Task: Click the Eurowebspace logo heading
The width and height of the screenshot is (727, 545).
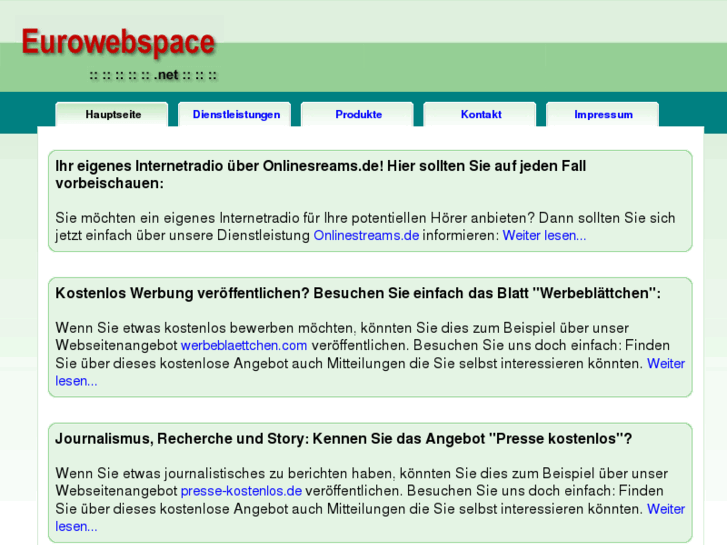Action: [118, 42]
